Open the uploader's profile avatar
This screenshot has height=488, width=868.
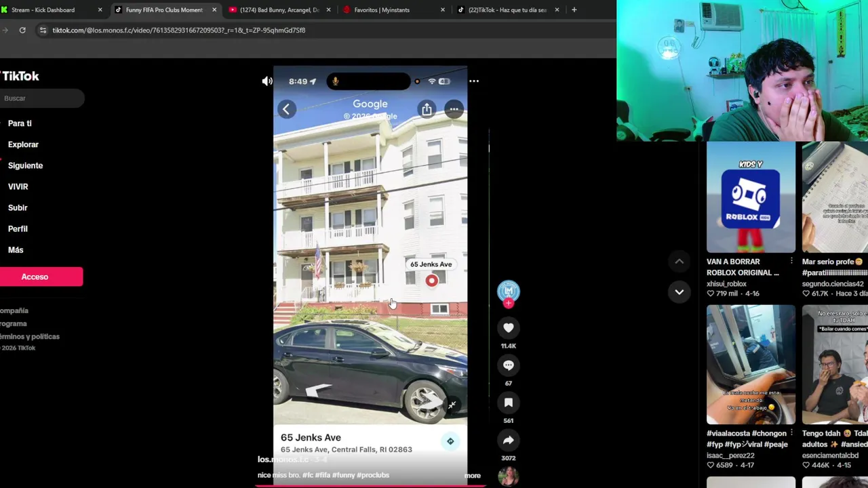[x=508, y=291]
